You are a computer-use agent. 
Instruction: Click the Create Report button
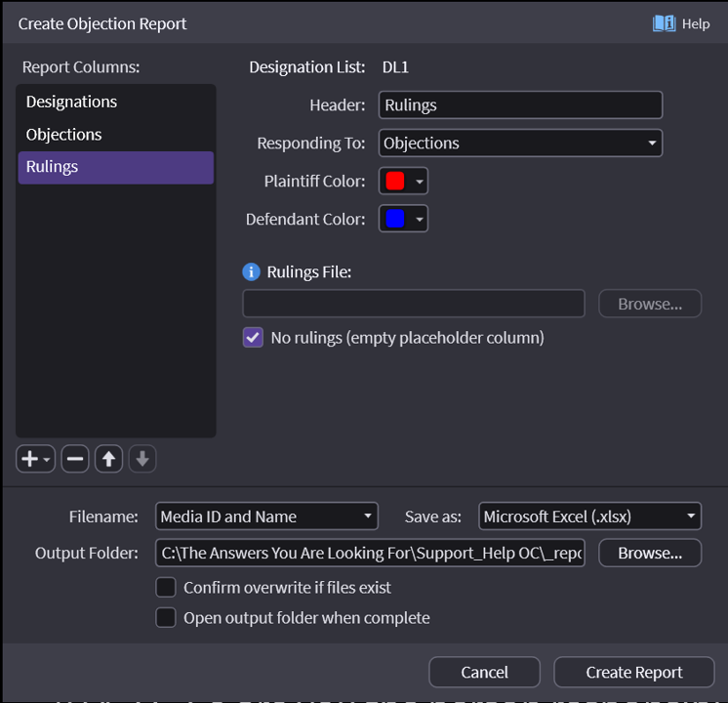pyautogui.click(x=634, y=673)
